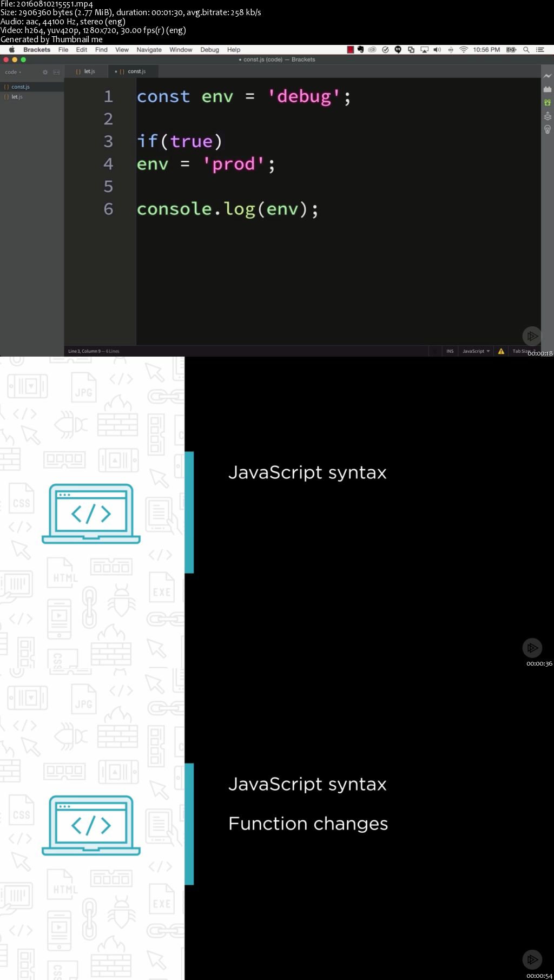Click 'if(true)' on line 3
The height and width of the screenshot is (980, 554).
180,141
